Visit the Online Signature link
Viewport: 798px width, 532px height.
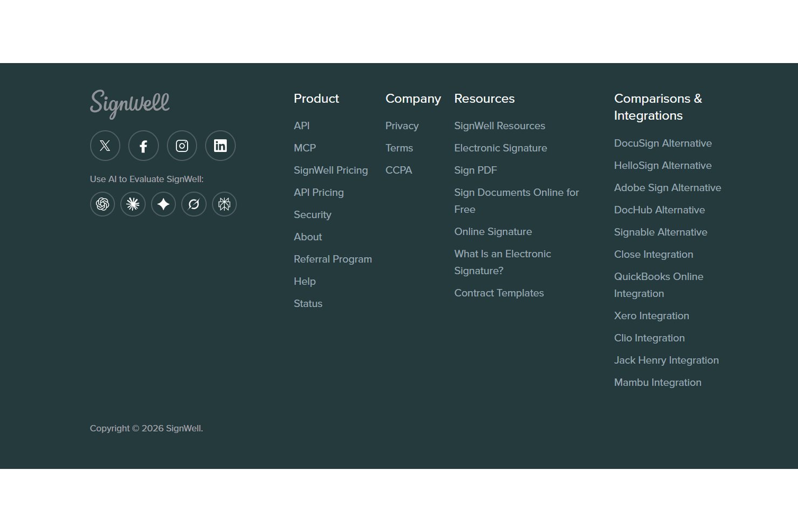(x=493, y=232)
